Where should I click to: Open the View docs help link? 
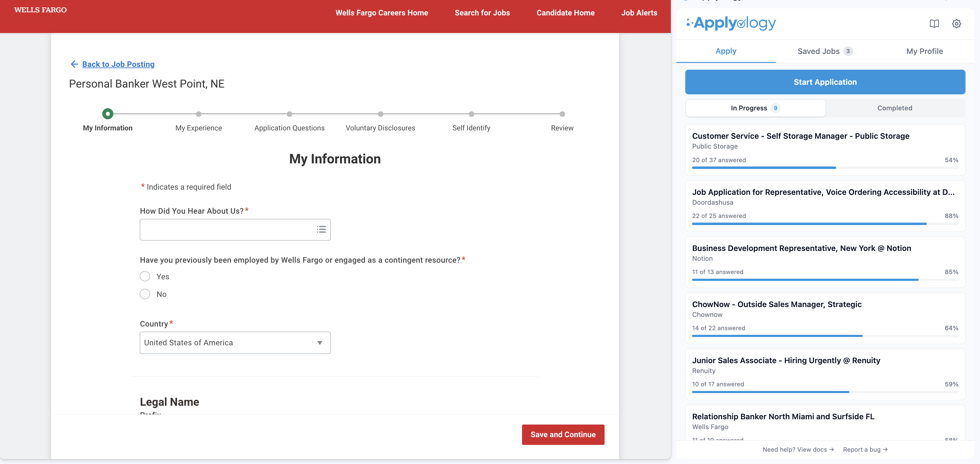click(x=798, y=450)
